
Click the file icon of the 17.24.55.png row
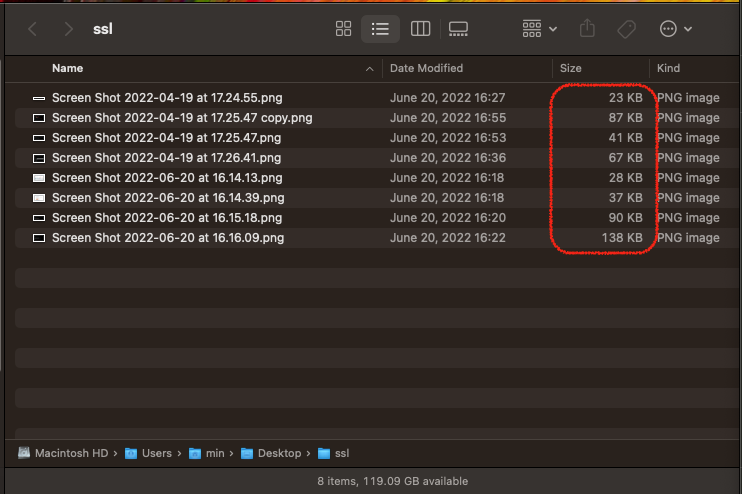(x=39, y=98)
